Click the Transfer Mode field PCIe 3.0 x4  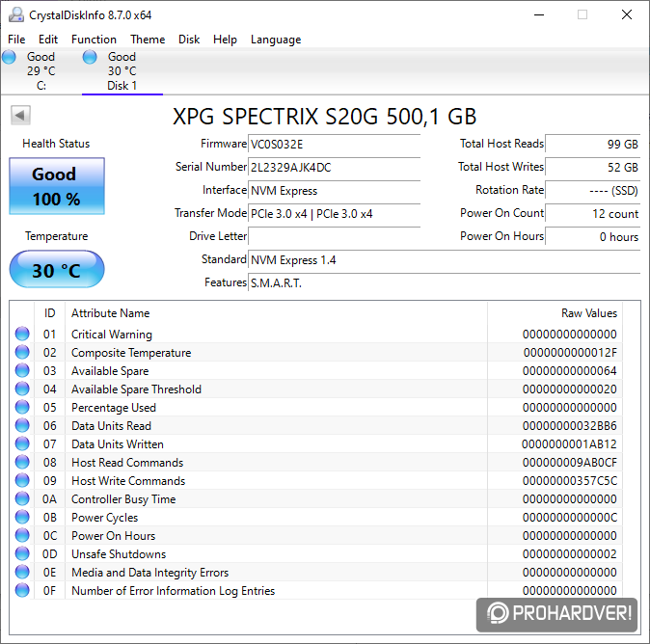tap(334, 214)
